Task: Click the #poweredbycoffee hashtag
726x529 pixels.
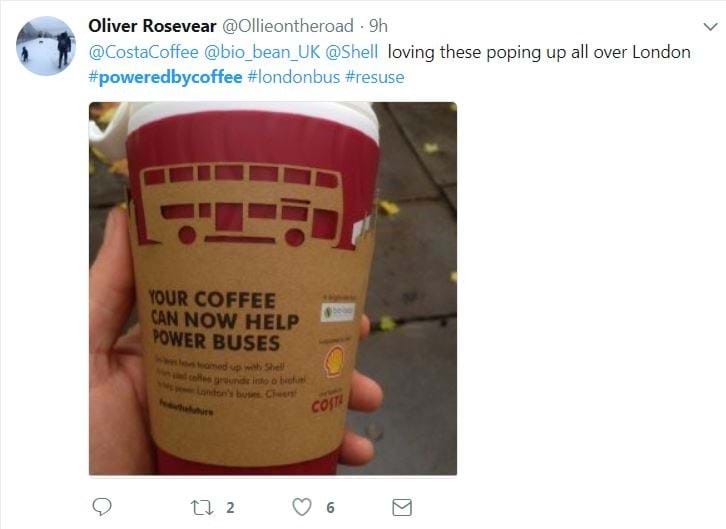Action: coord(165,77)
